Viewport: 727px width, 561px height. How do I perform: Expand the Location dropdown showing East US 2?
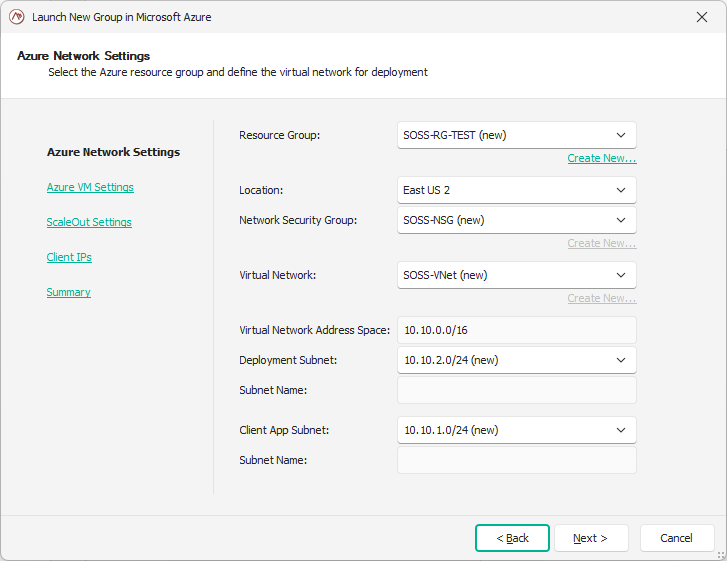(x=517, y=190)
